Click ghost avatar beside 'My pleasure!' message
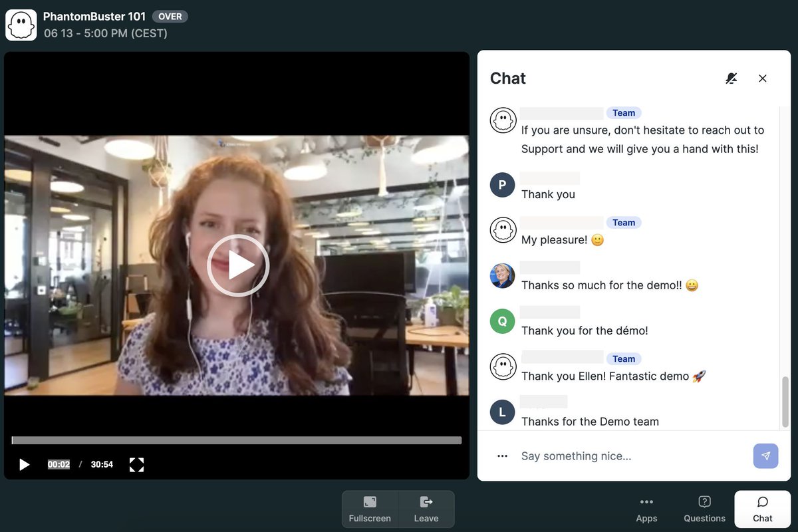798x532 pixels. click(x=503, y=230)
